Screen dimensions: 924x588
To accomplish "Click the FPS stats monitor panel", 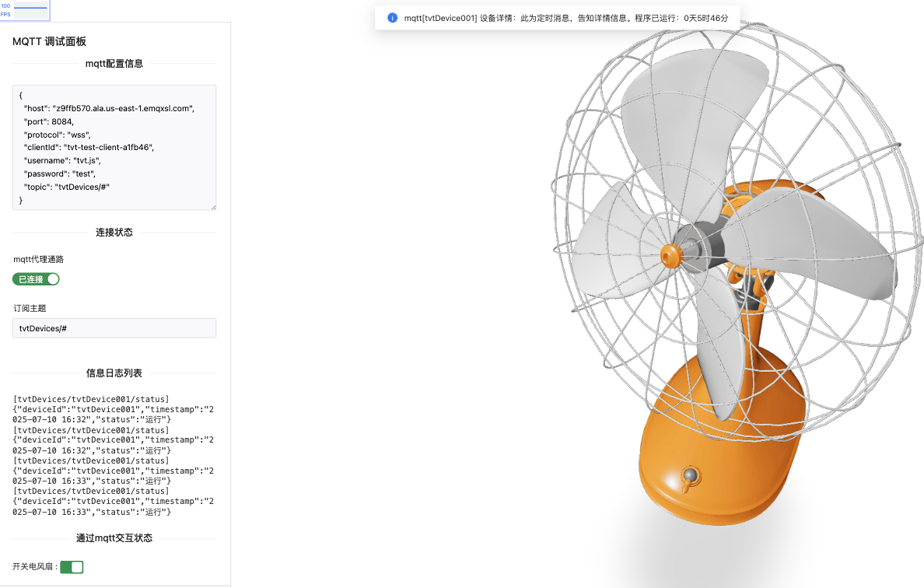I will 24,10.
